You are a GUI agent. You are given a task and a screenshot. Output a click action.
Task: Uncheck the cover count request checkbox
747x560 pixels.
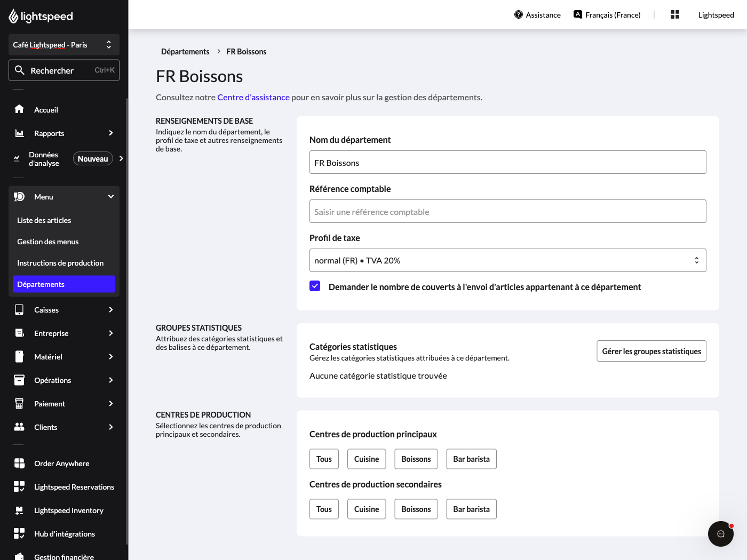[315, 286]
